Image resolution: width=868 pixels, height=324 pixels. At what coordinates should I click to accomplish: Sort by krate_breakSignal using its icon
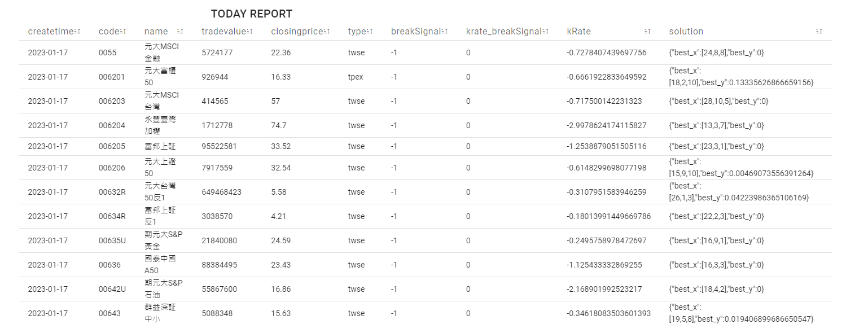[546, 32]
